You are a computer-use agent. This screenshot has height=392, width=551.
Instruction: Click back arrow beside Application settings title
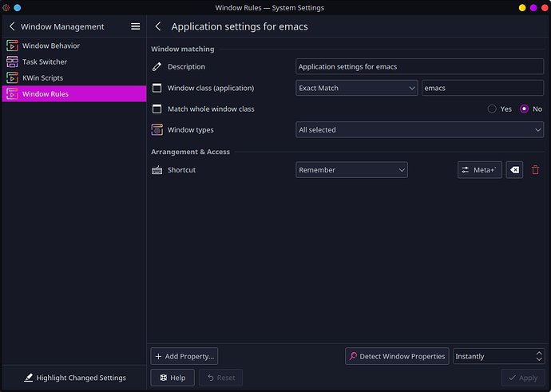(x=158, y=26)
